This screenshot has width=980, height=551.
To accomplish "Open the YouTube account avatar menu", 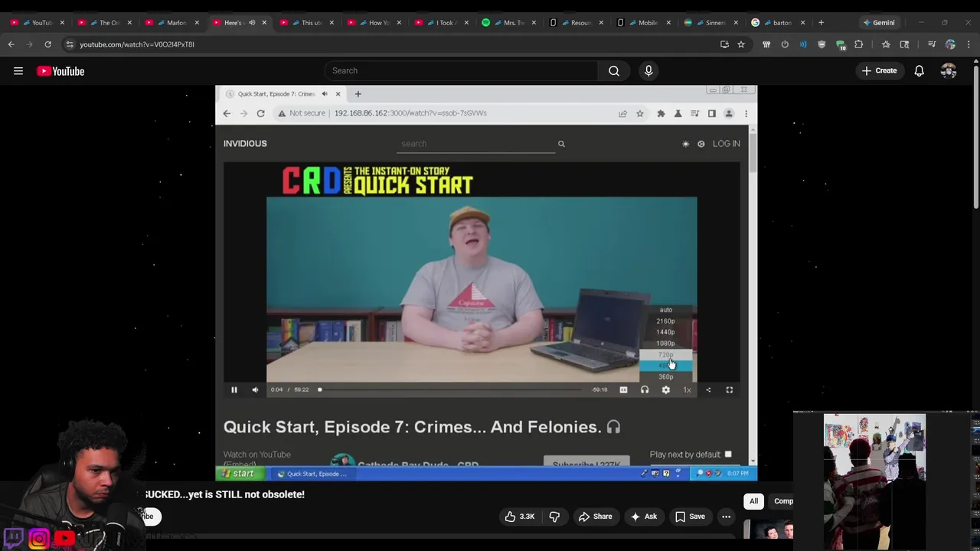I will [x=949, y=71].
